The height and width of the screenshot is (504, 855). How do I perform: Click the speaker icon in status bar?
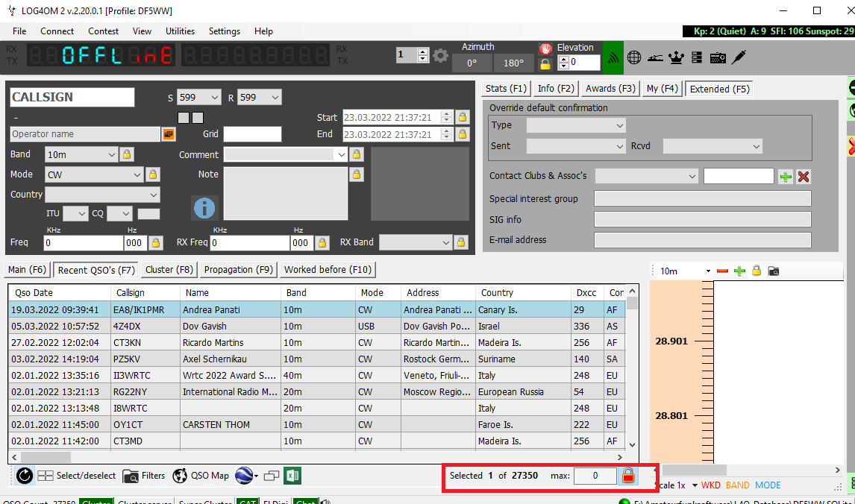(x=325, y=502)
